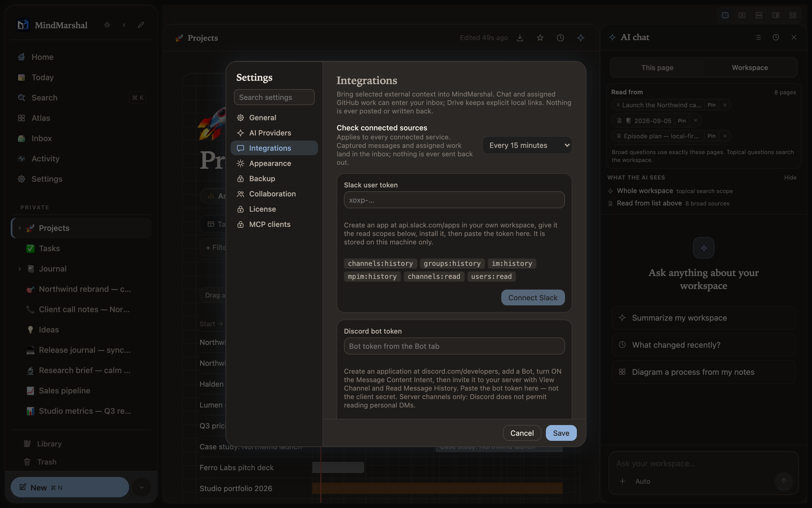Pin the Episode plan page

click(x=711, y=136)
